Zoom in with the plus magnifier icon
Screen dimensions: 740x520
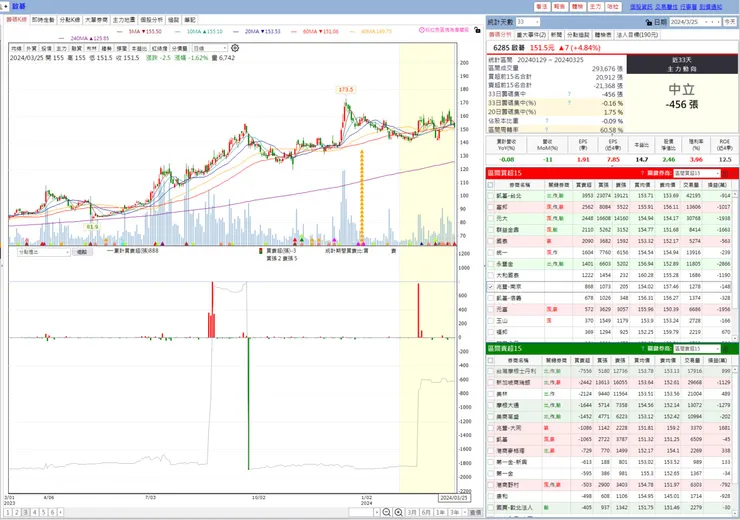pos(398,512)
